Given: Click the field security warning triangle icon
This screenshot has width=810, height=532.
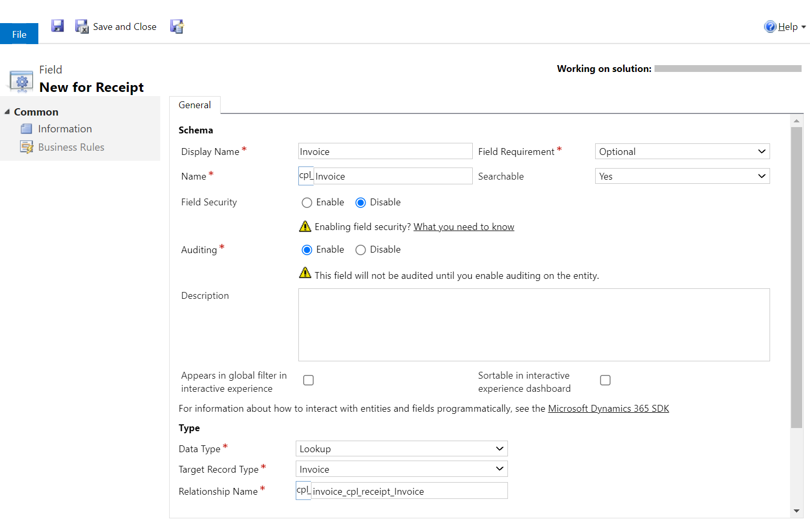Looking at the screenshot, I should (305, 226).
